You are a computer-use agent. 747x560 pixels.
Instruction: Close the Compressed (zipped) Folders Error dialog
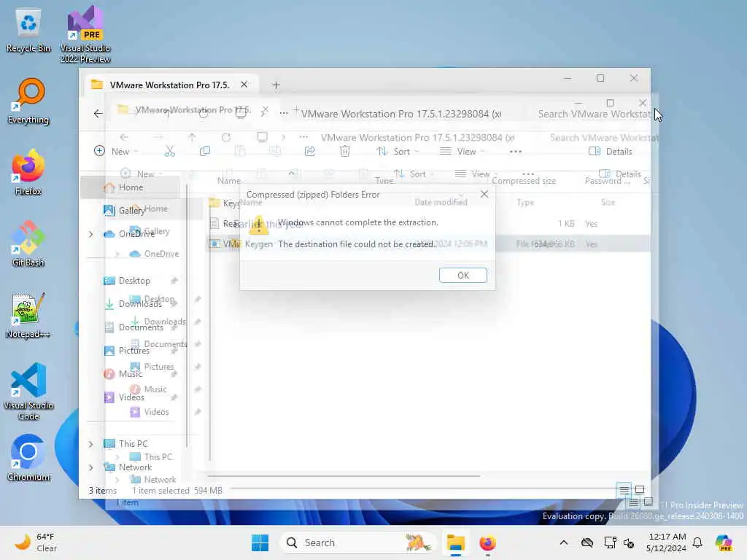pos(484,194)
